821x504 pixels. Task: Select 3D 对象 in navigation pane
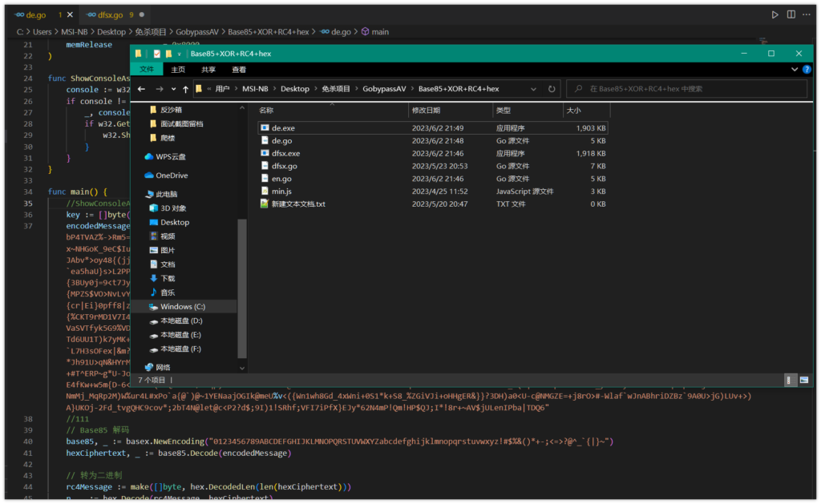(168, 208)
